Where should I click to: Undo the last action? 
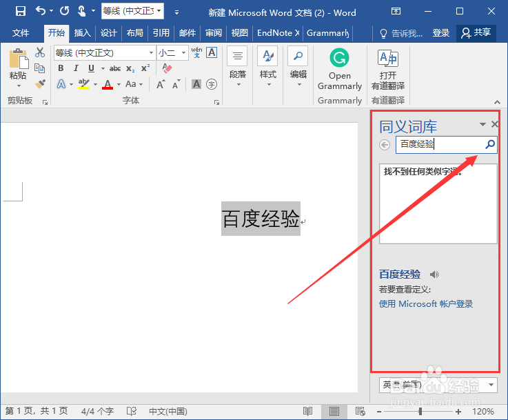coord(41,11)
